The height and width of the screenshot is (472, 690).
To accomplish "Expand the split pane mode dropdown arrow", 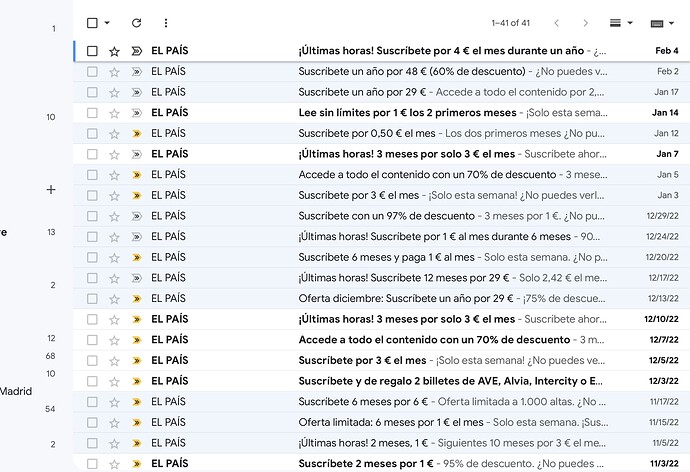I will tap(630, 23).
